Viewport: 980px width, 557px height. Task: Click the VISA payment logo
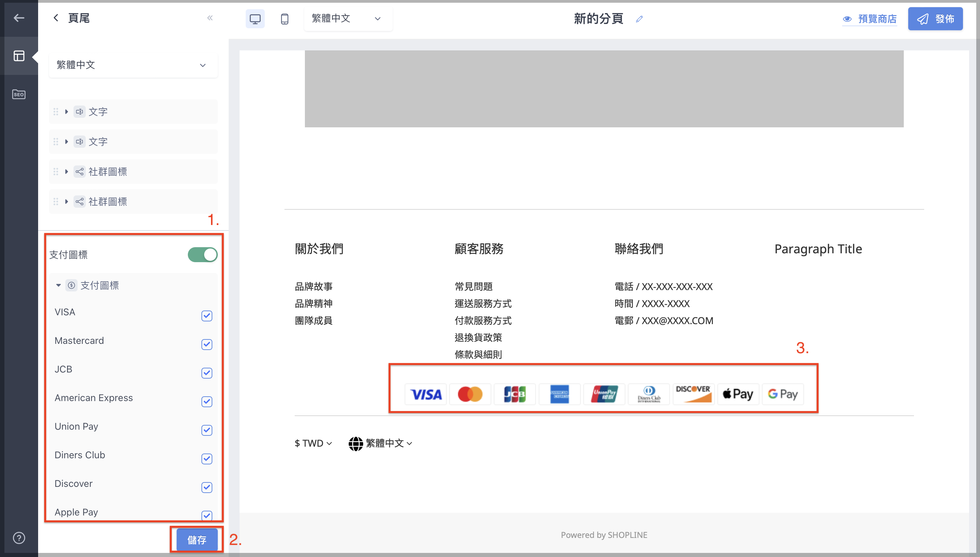pyautogui.click(x=425, y=394)
